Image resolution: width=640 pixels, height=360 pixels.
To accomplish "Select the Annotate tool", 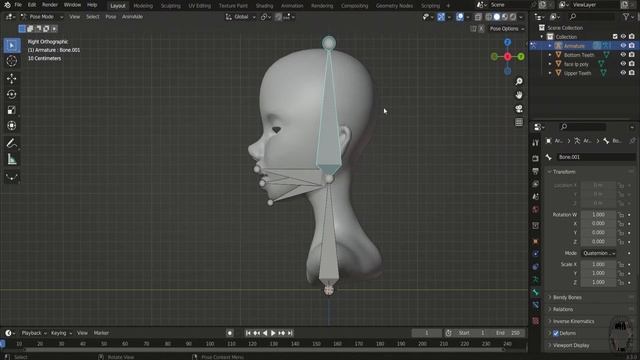I will pyautogui.click(x=11, y=143).
